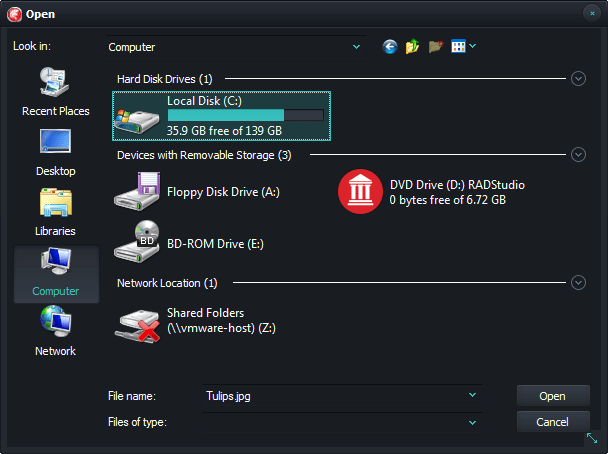Collapse the Network Location group
Screen dimensions: 608x454
pos(578,283)
